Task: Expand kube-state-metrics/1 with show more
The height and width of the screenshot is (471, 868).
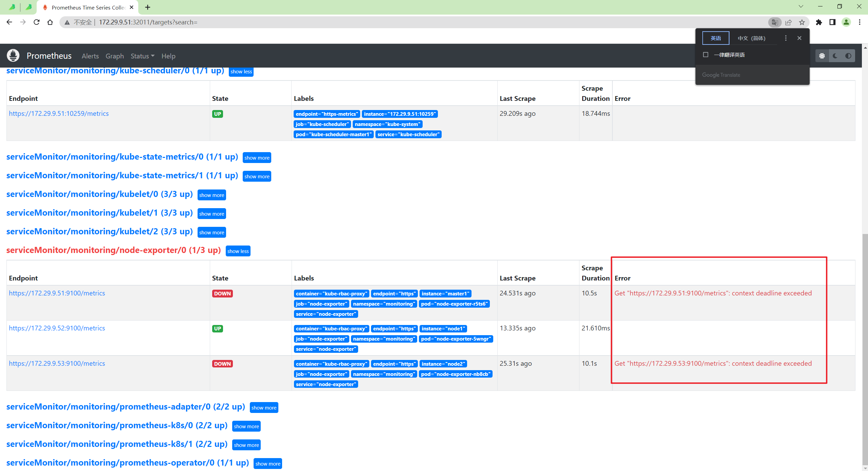Action: click(257, 176)
